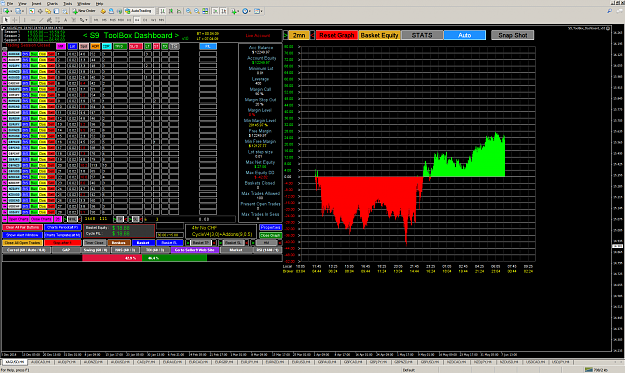The image size is (625, 373).
Task: Select the crosshair tool
Action: [14, 20]
